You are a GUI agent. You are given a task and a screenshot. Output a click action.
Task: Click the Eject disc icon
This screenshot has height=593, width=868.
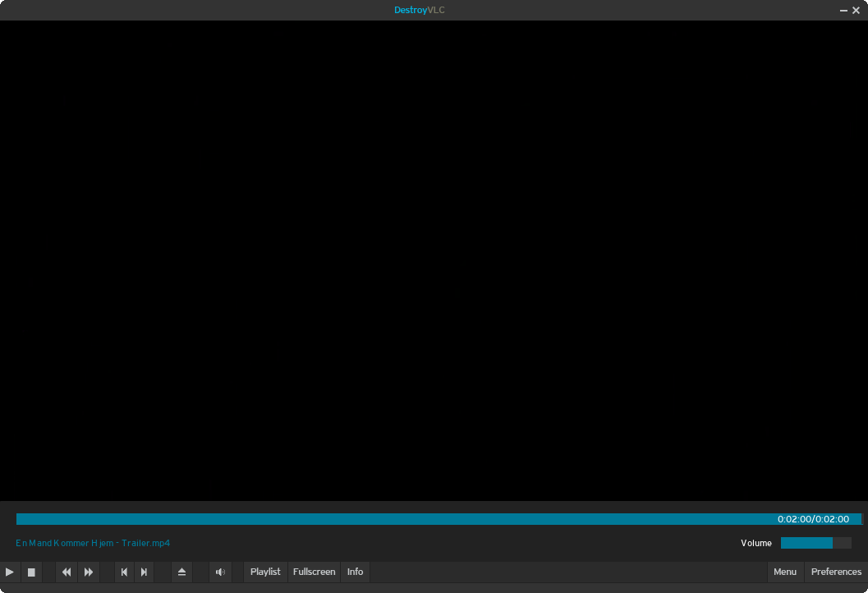click(x=181, y=572)
